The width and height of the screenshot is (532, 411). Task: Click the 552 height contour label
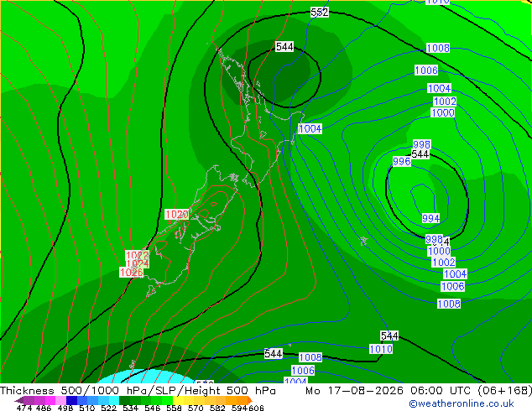click(320, 13)
